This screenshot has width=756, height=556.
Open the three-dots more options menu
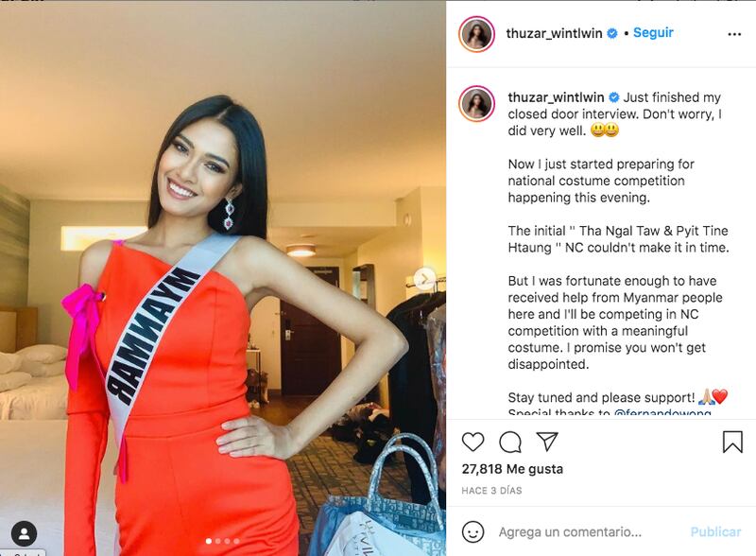[x=734, y=34]
